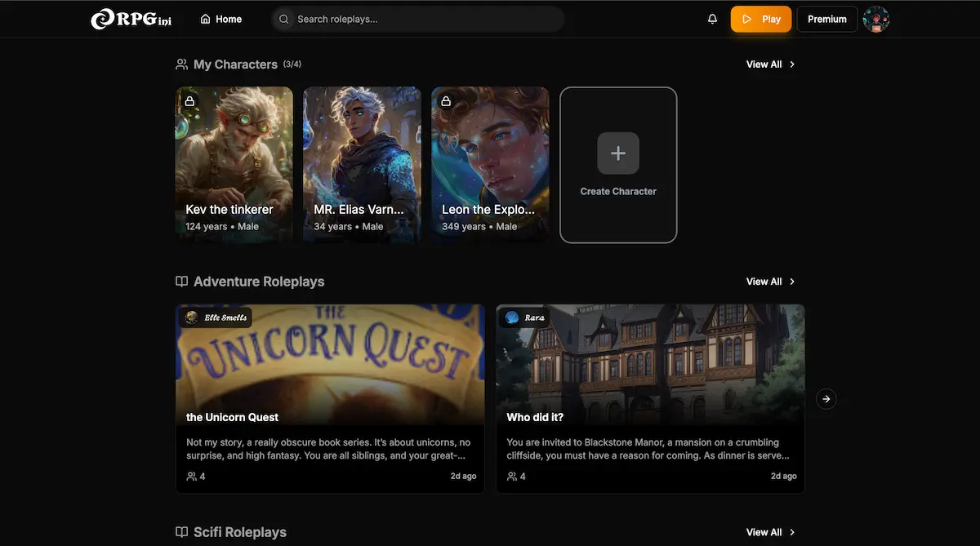
Task: Click player count icon on Unicorn Quest
Action: 192,476
